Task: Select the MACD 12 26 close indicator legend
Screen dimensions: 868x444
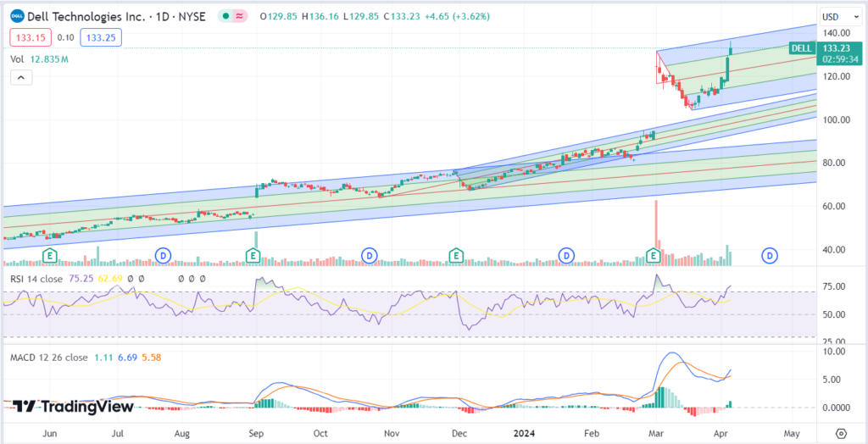Action: 49,358
